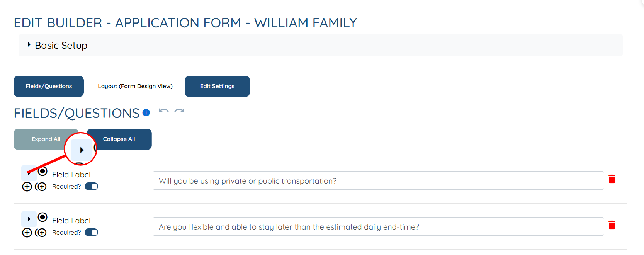The height and width of the screenshot is (255, 644).
Task: Click the redo arrow beside Fields/Questions heading
Action: pyautogui.click(x=179, y=111)
